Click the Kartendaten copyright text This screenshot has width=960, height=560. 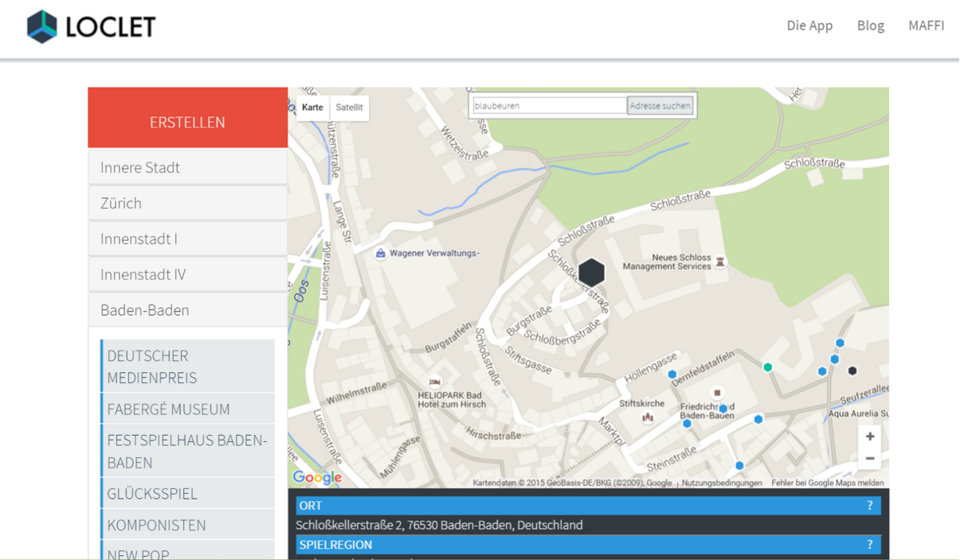(572, 483)
